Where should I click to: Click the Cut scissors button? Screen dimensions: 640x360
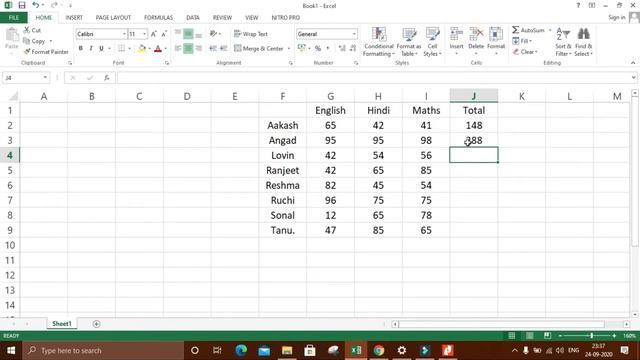point(32,30)
